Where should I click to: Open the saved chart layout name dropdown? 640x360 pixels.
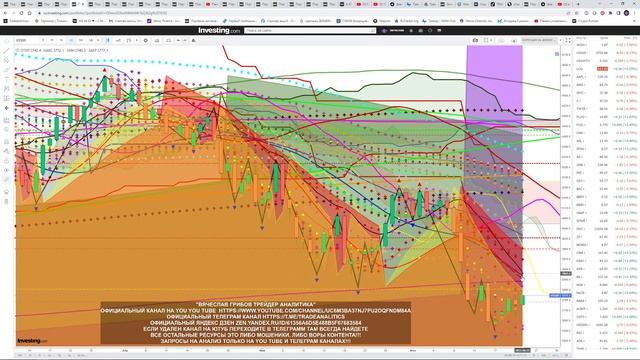(539, 40)
